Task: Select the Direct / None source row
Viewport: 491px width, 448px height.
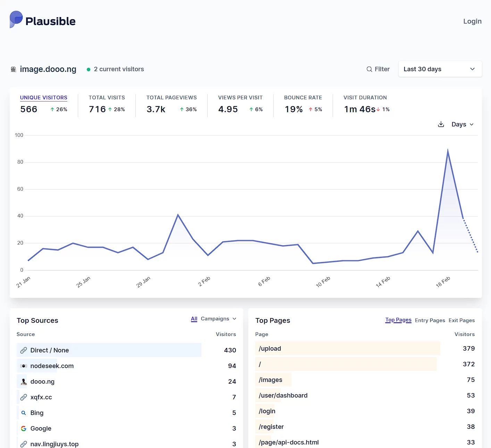Action: click(50, 350)
